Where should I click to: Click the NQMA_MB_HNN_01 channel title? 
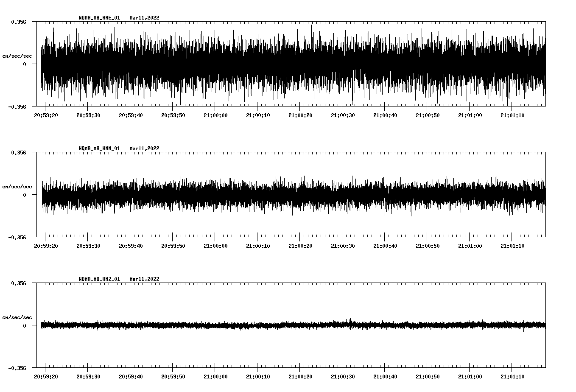(99, 148)
